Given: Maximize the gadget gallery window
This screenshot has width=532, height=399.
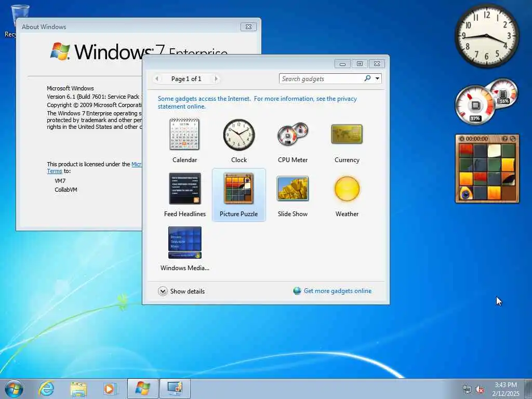Looking at the screenshot, I should (x=360, y=63).
